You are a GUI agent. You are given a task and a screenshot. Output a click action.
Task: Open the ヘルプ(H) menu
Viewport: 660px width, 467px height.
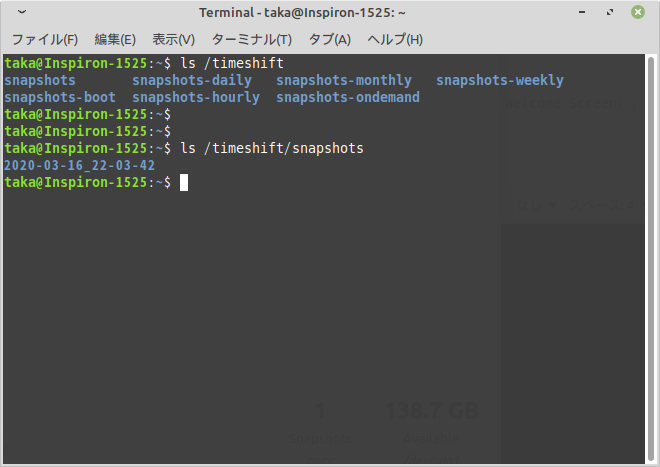click(395, 40)
